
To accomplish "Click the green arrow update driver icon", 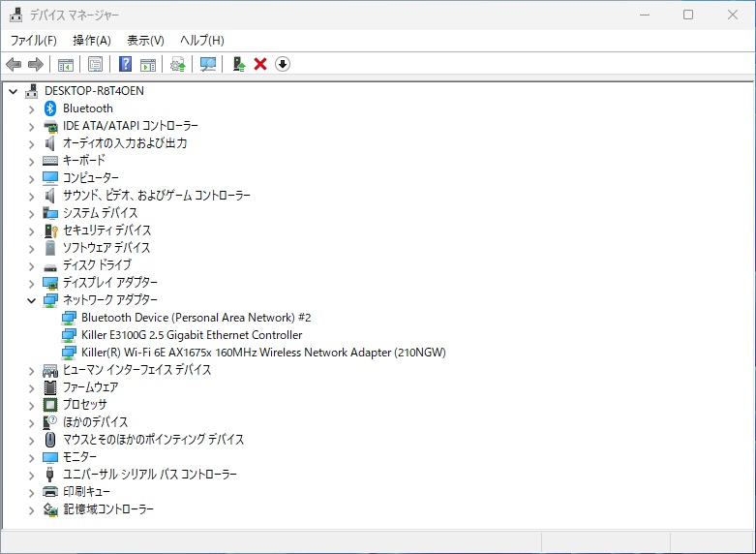I will pos(238,64).
